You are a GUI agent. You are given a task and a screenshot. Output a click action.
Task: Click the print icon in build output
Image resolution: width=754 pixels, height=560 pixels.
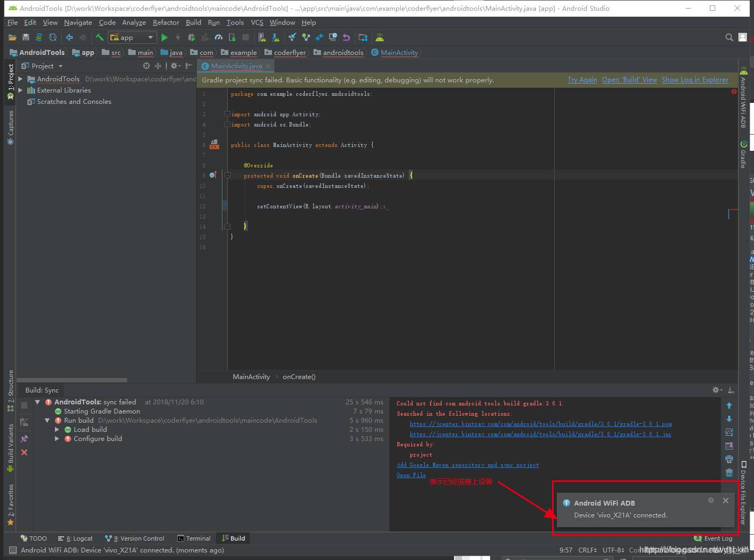(729, 459)
